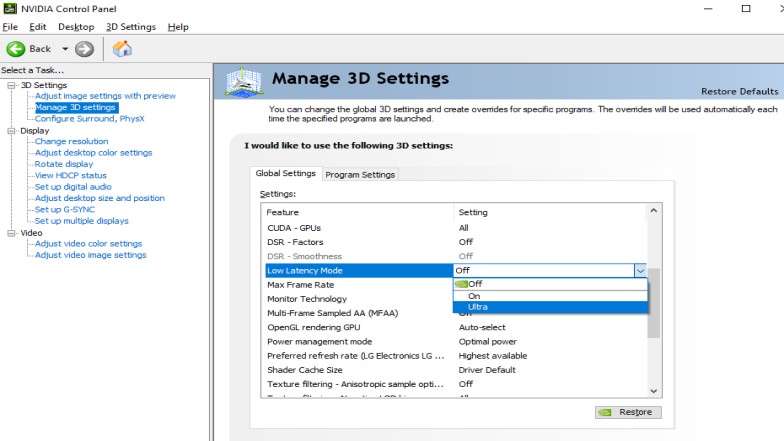
Task: Select the Power management mode row
Action: tap(455, 342)
